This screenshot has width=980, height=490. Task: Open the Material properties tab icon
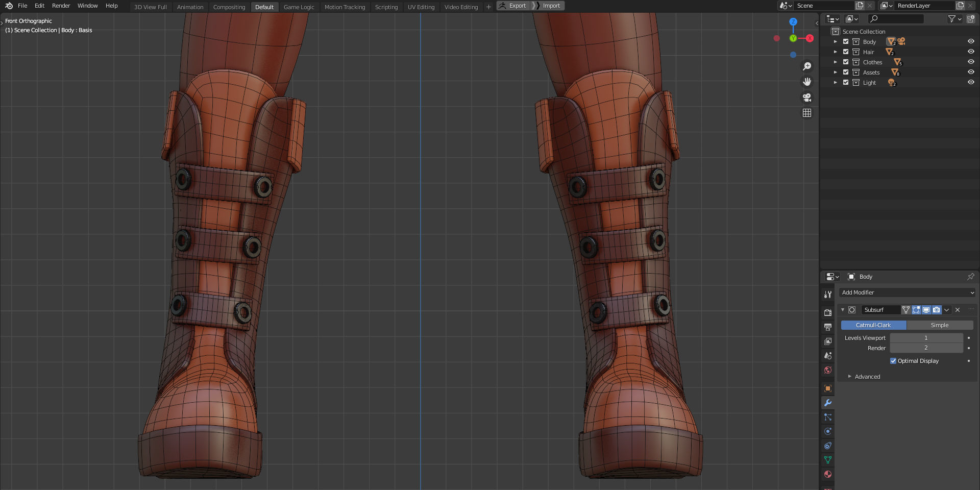click(828, 474)
